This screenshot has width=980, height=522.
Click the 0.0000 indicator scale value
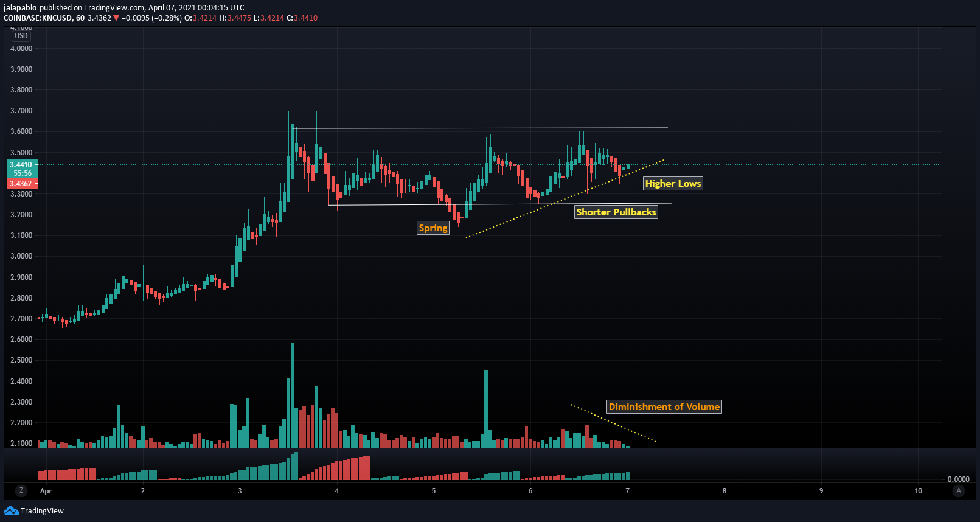pos(959,479)
